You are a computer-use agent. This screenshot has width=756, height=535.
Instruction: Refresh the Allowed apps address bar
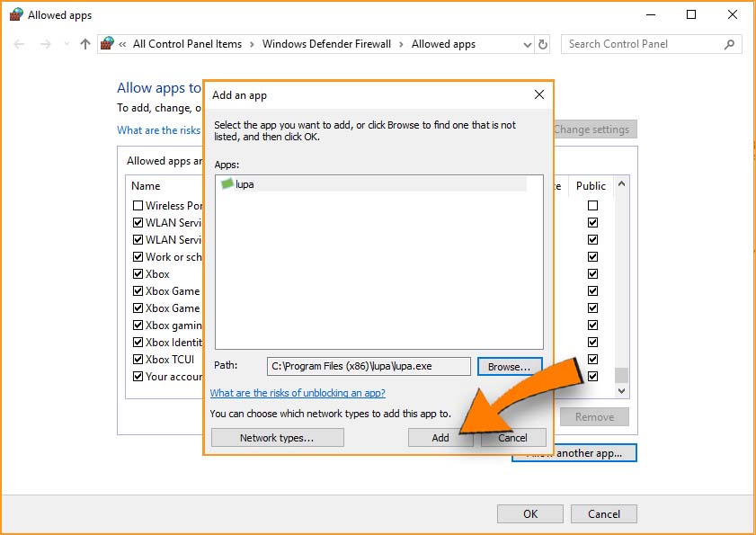point(542,44)
